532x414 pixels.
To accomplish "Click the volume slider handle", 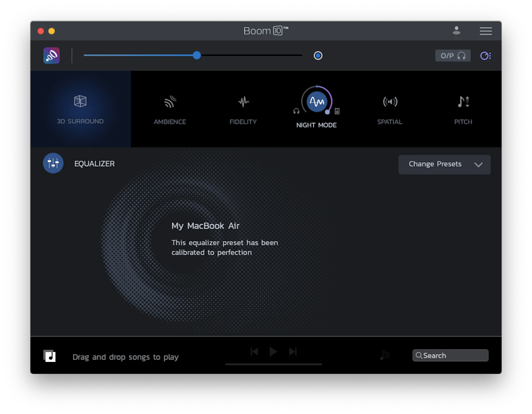I will (197, 55).
